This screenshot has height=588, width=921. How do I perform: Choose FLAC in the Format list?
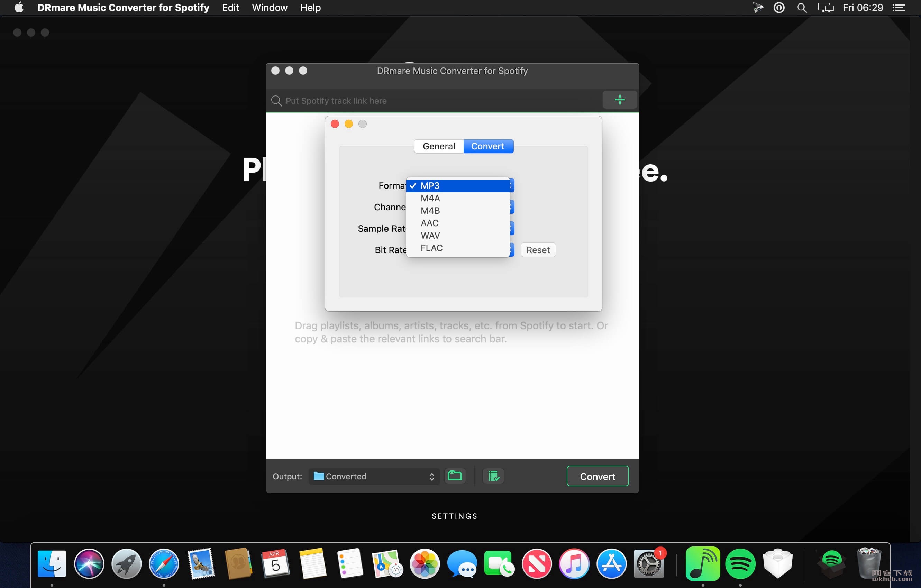[x=458, y=248]
